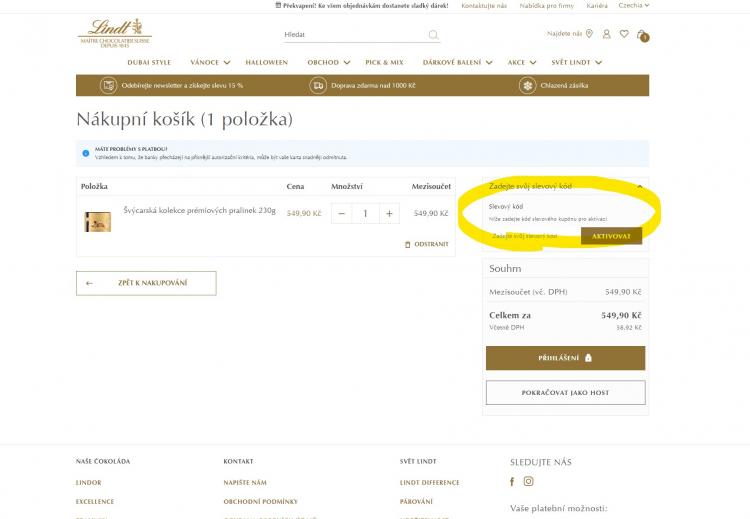Click Pokračovat jako host button
Viewport: 750px width, 519px height.
pos(565,393)
